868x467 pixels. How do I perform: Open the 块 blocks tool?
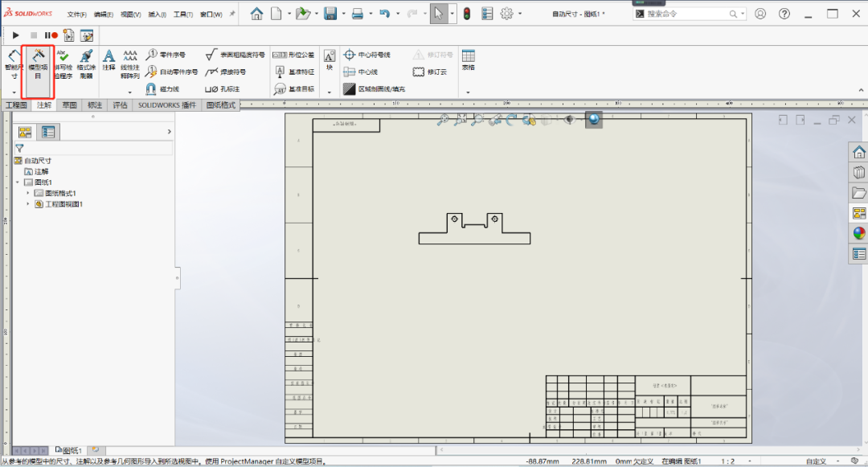pyautogui.click(x=330, y=59)
